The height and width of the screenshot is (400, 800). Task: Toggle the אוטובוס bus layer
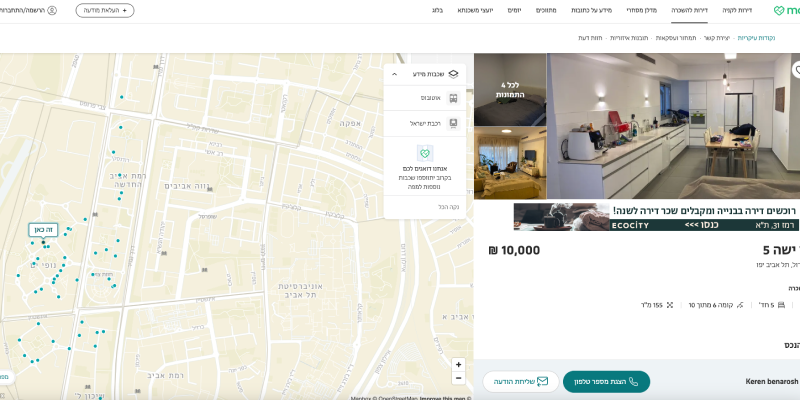click(424, 98)
